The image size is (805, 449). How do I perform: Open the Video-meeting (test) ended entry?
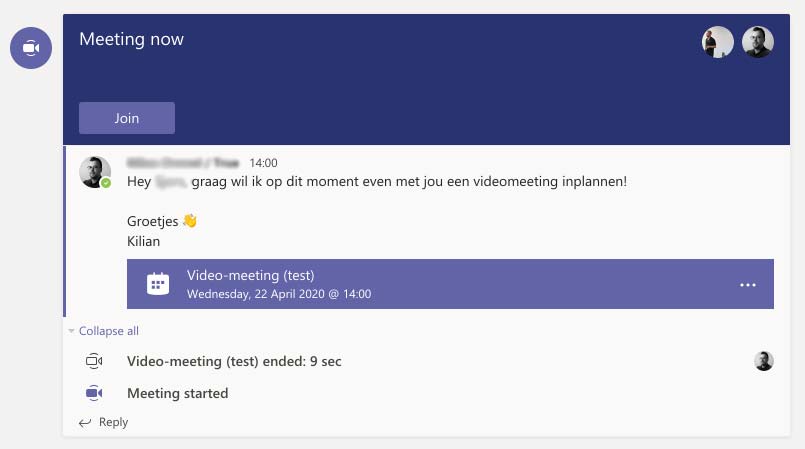pos(234,361)
